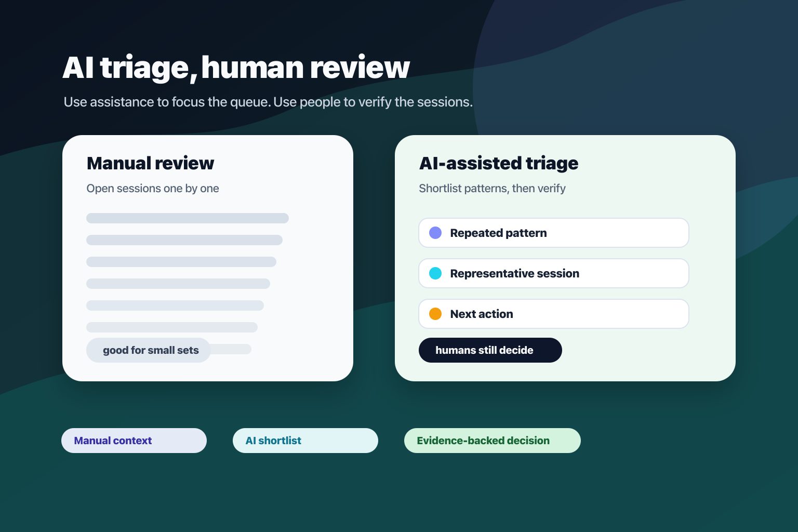Click the AI shortlist chip
798x532 pixels.
click(x=305, y=441)
